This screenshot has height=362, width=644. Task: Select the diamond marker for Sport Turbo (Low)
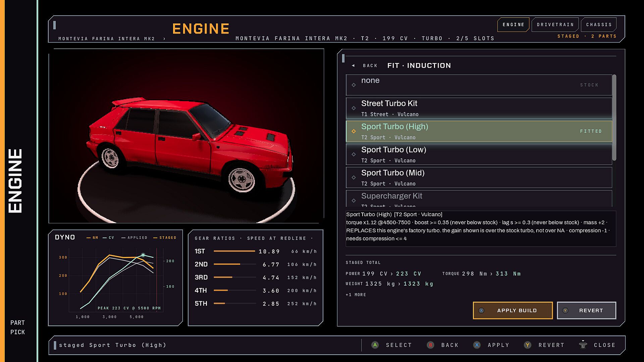pos(354,154)
